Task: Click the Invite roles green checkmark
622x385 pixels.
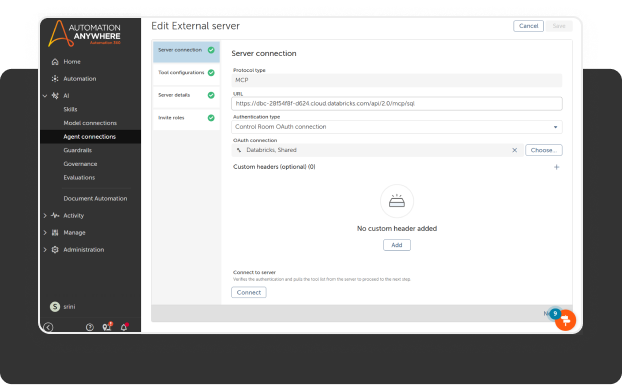Action: point(211,118)
